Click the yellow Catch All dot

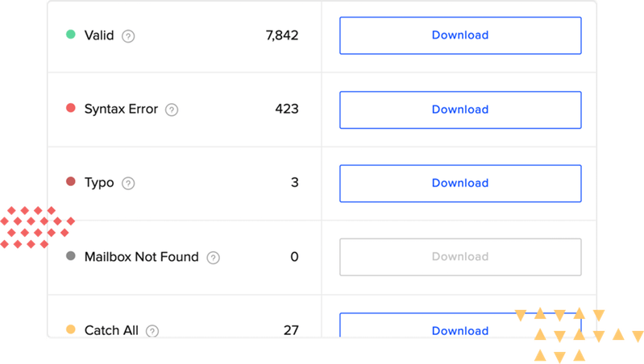70,329
